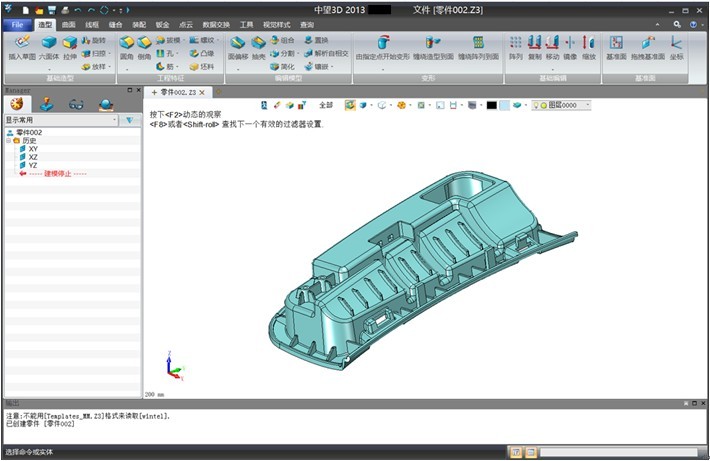Collapse the 历史 history tree node
The width and height of the screenshot is (710, 461).
click(9, 141)
